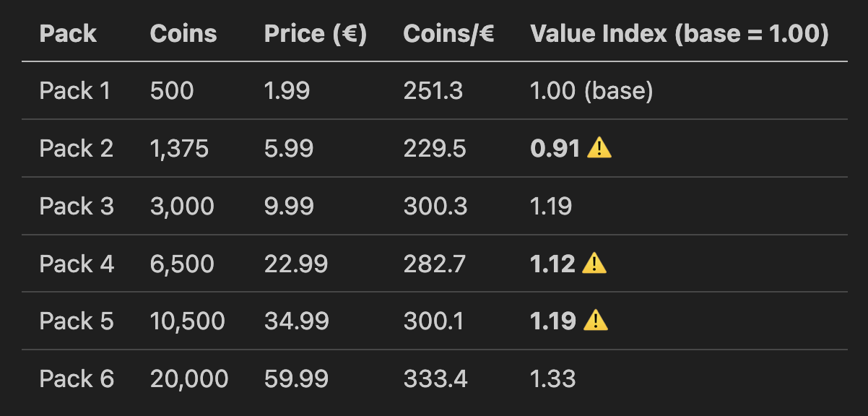868x416 pixels.
Task: Click the warning icon in Pack 5 row
Action: tap(596, 321)
